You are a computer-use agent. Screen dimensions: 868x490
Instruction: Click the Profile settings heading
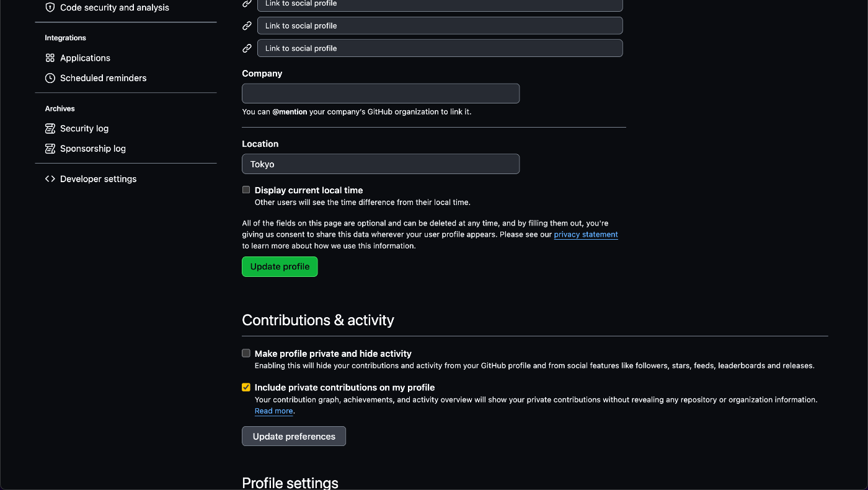[x=290, y=483]
